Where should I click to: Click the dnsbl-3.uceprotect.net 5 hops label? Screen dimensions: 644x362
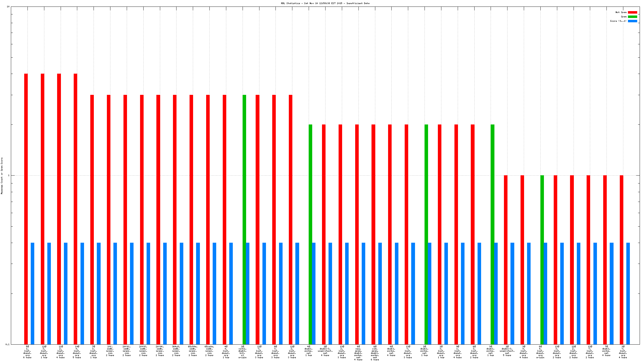[x=507, y=351]
